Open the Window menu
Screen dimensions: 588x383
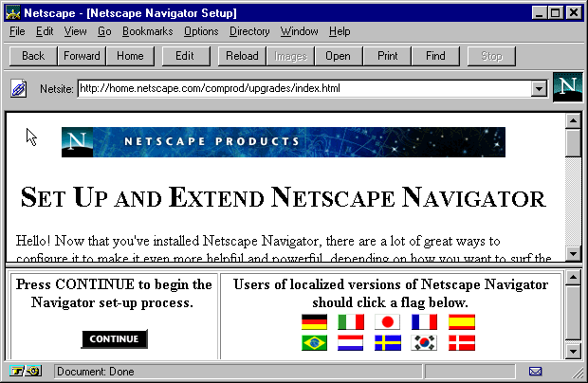pyautogui.click(x=300, y=31)
